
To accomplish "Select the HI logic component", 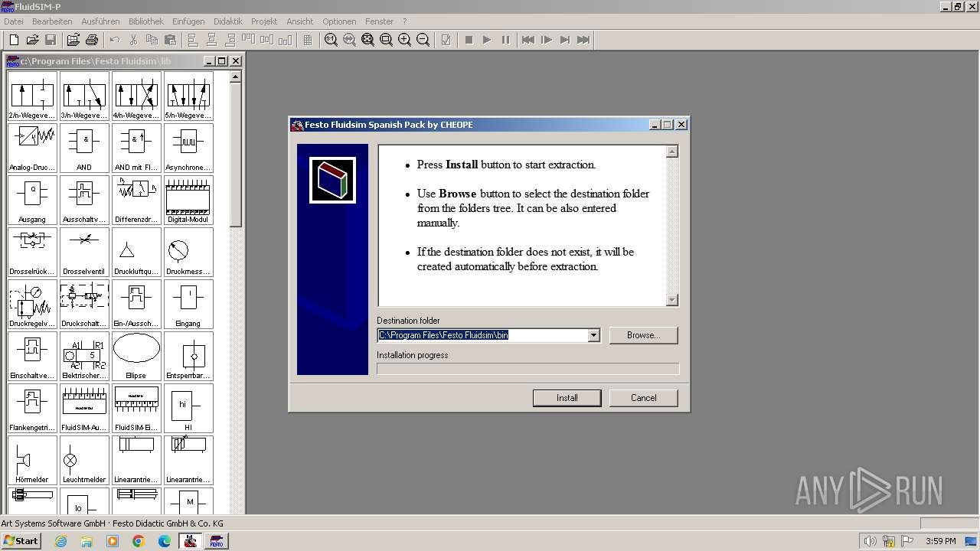I will point(188,409).
